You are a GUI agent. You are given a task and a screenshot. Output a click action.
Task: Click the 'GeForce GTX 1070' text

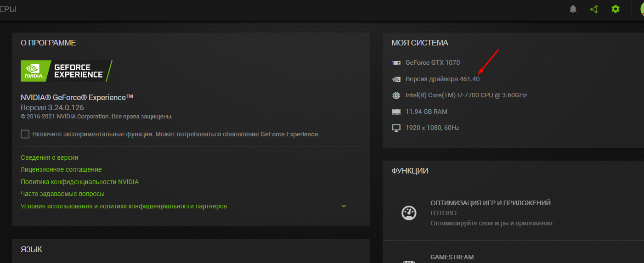click(433, 62)
